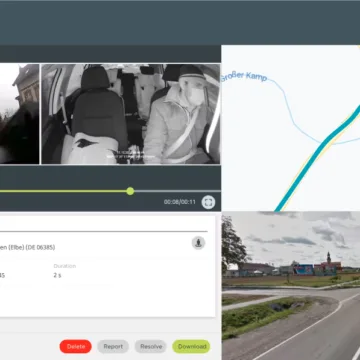The height and width of the screenshot is (360, 360).
Task: Click the Duration field label
Action: click(x=65, y=266)
